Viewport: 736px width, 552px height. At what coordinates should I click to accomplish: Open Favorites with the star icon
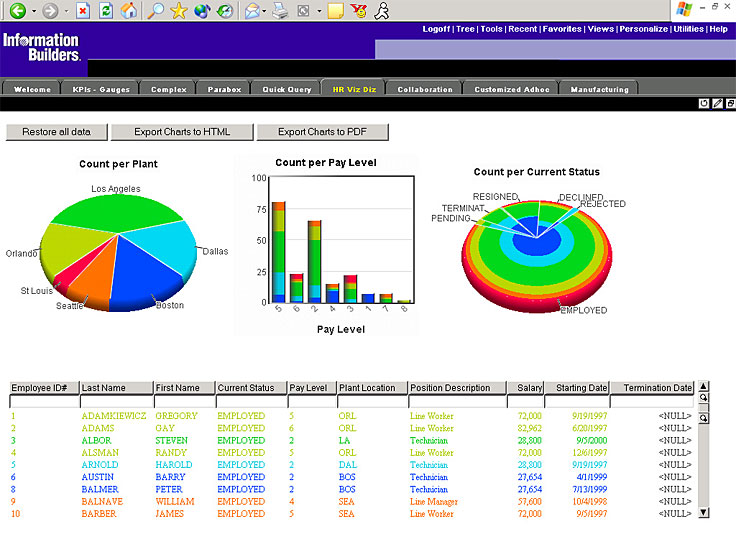[x=178, y=11]
